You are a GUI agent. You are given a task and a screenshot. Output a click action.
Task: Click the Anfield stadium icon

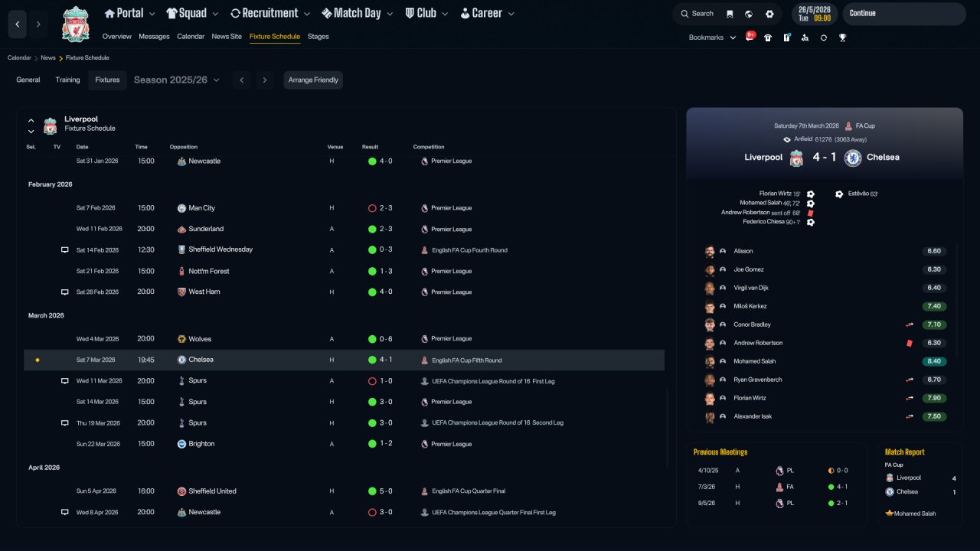tap(787, 139)
